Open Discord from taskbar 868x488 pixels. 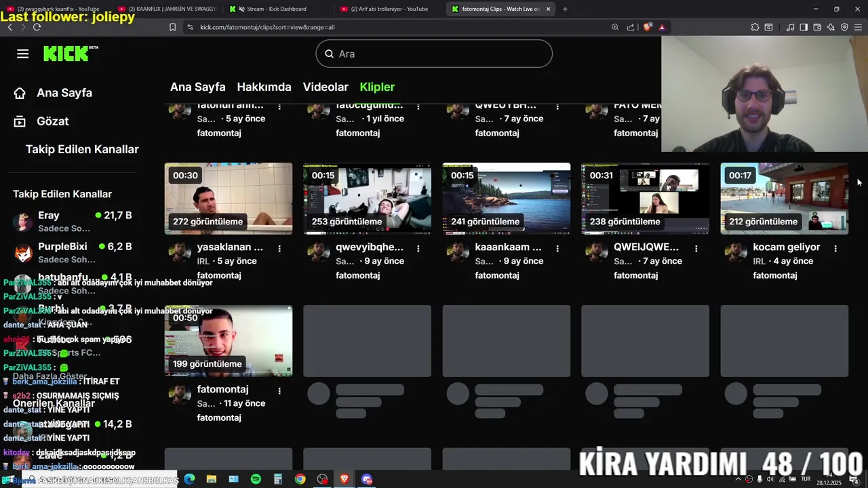tap(367, 479)
